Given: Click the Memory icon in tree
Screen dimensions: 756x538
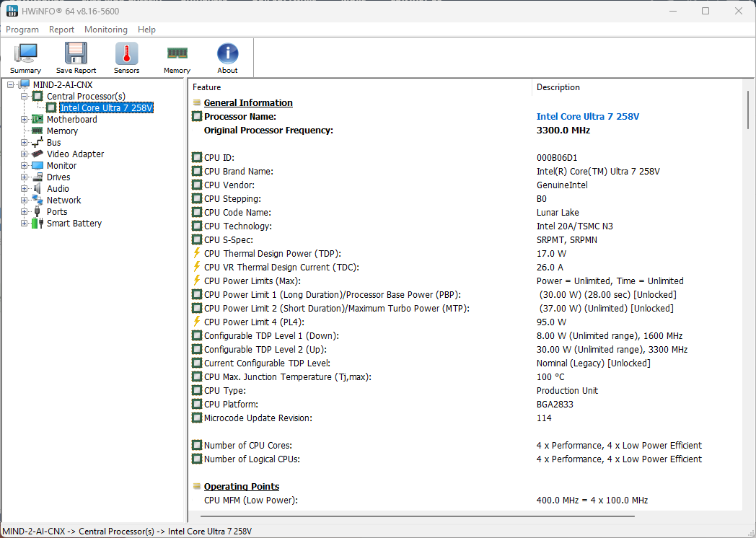Looking at the screenshot, I should (x=37, y=131).
